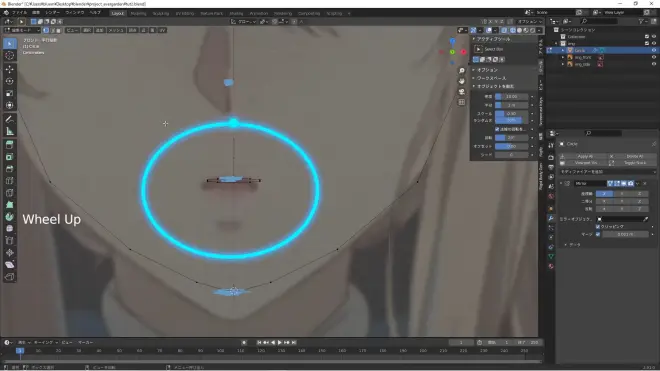Image resolution: width=660 pixels, height=371 pixels.
Task: Switch to the Sculpting workspace tab
Action: pyautogui.click(x=161, y=13)
